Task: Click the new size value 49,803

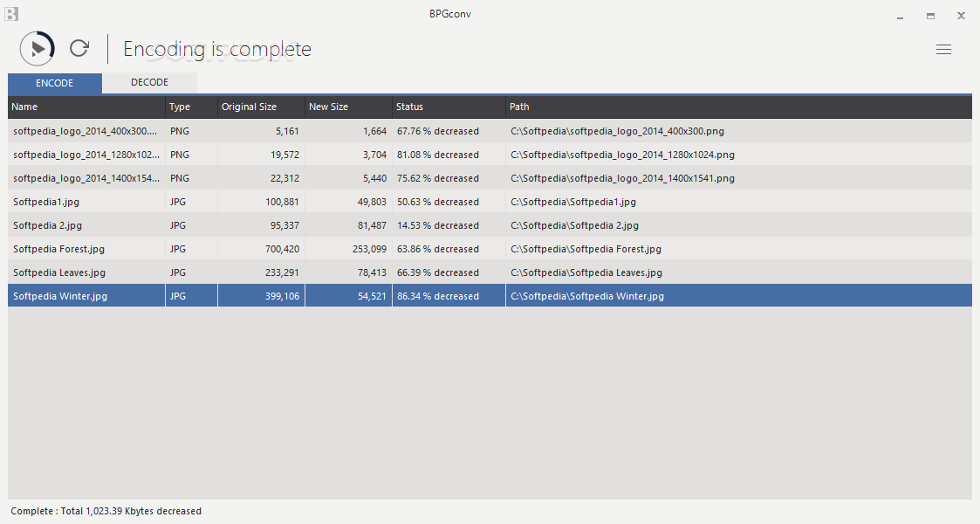Action: pyautogui.click(x=372, y=202)
